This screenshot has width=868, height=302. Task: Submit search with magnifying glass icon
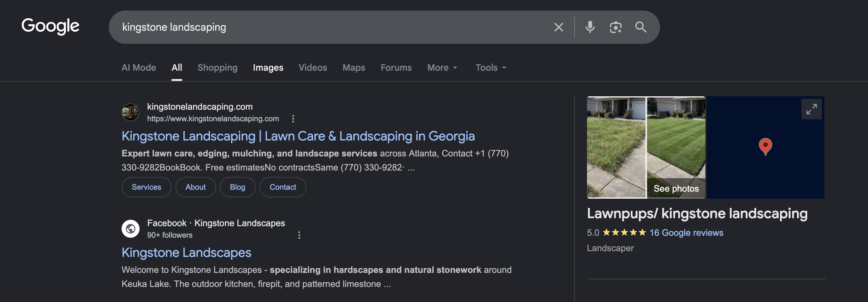[640, 27]
